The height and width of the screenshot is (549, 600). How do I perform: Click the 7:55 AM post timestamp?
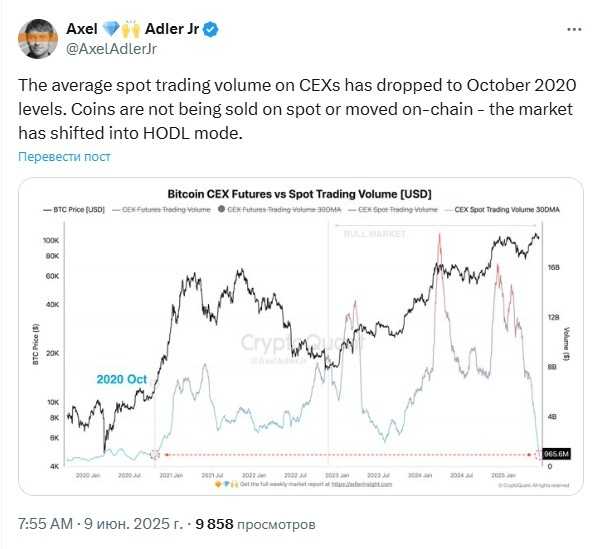(45, 524)
